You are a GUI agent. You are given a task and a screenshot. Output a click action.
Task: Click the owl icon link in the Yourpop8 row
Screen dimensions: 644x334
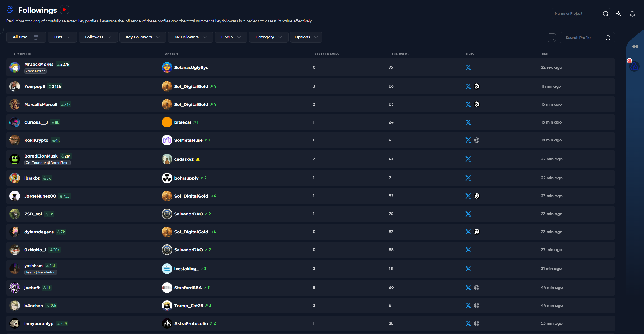tap(476, 86)
